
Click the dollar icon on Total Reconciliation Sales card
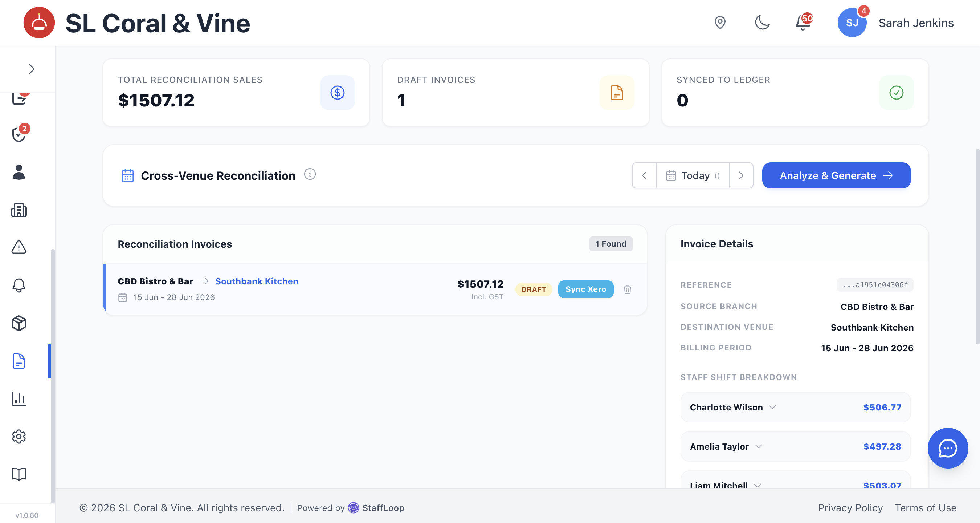coord(337,93)
